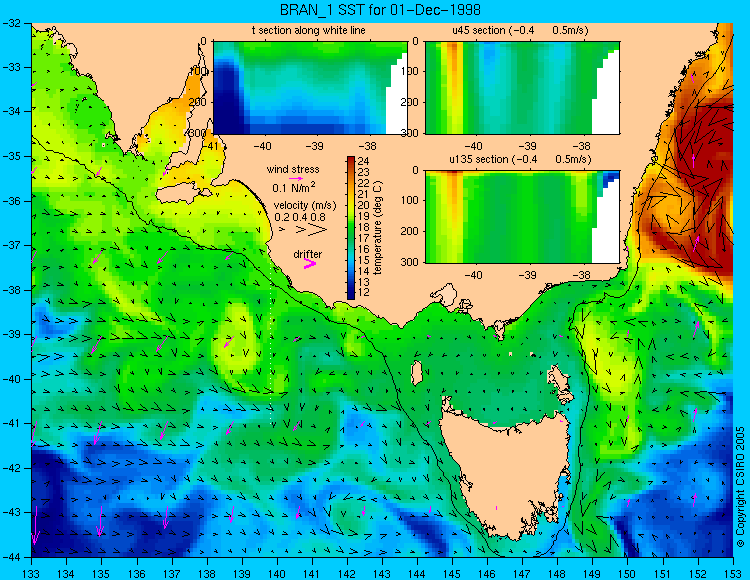Click the '0.2 0.4 0.8' velocity scale values
The width and height of the screenshot is (750, 580).
pyautogui.click(x=299, y=217)
